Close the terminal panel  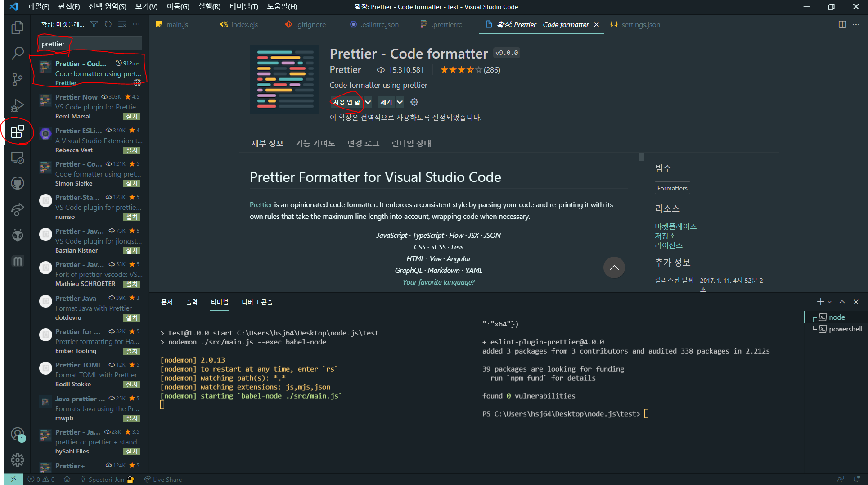pos(856,302)
